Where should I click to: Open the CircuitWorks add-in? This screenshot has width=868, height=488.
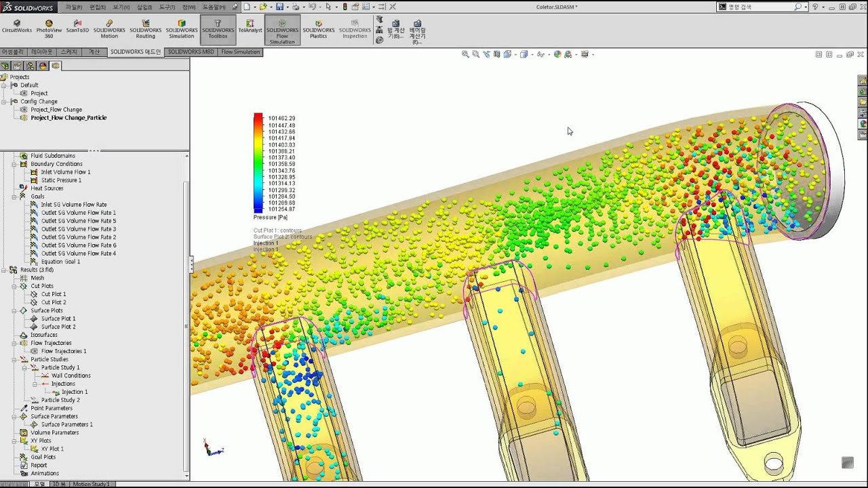tap(17, 27)
